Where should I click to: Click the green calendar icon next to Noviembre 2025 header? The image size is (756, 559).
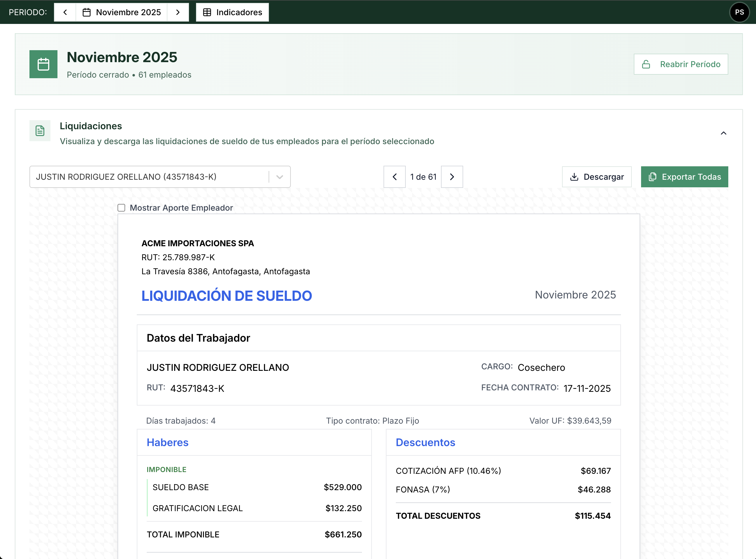coord(43,64)
